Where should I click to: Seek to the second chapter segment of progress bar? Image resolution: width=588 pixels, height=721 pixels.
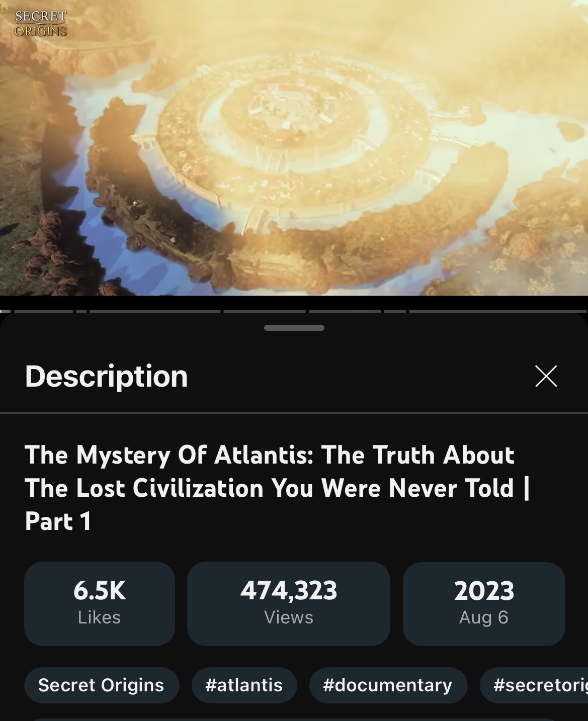tap(43, 311)
